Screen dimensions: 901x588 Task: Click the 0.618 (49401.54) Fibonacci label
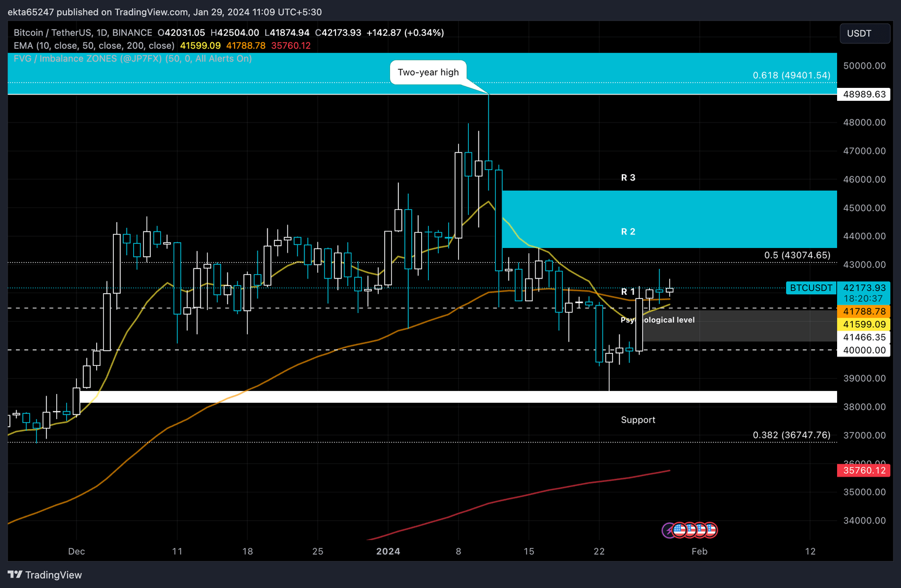pos(791,75)
